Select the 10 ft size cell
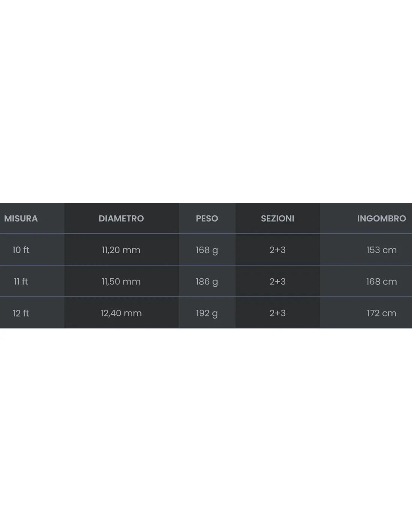Viewport: 412px width, 532px height. pyautogui.click(x=21, y=250)
